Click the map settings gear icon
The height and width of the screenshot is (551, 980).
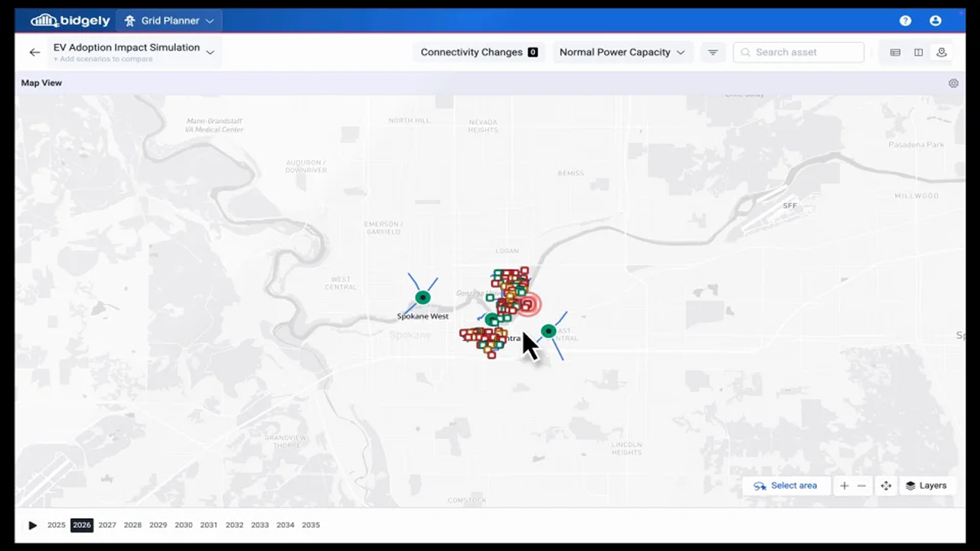(953, 83)
